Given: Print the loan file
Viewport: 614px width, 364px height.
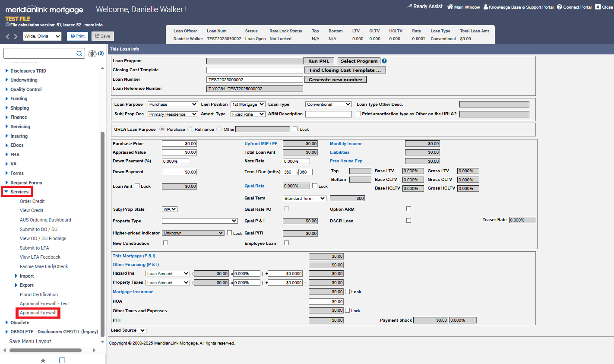Looking at the screenshot, I should point(78,36).
